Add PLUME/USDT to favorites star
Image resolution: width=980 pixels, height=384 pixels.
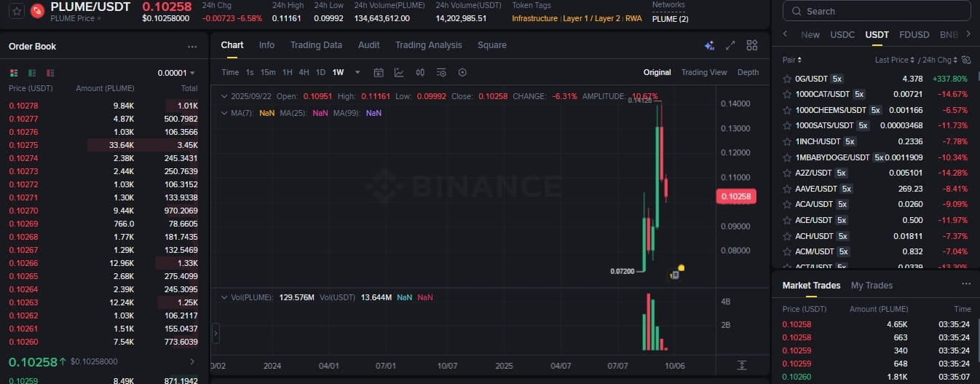click(17, 11)
